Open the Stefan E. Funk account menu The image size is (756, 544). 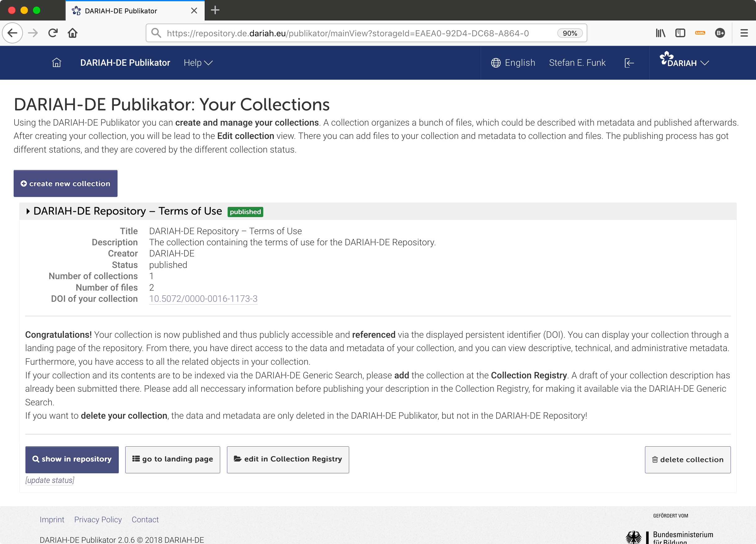(577, 62)
